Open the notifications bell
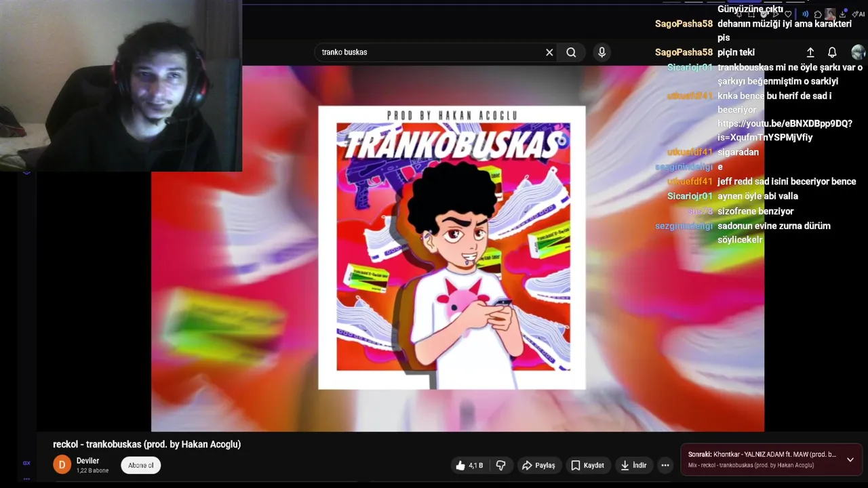 832,52
